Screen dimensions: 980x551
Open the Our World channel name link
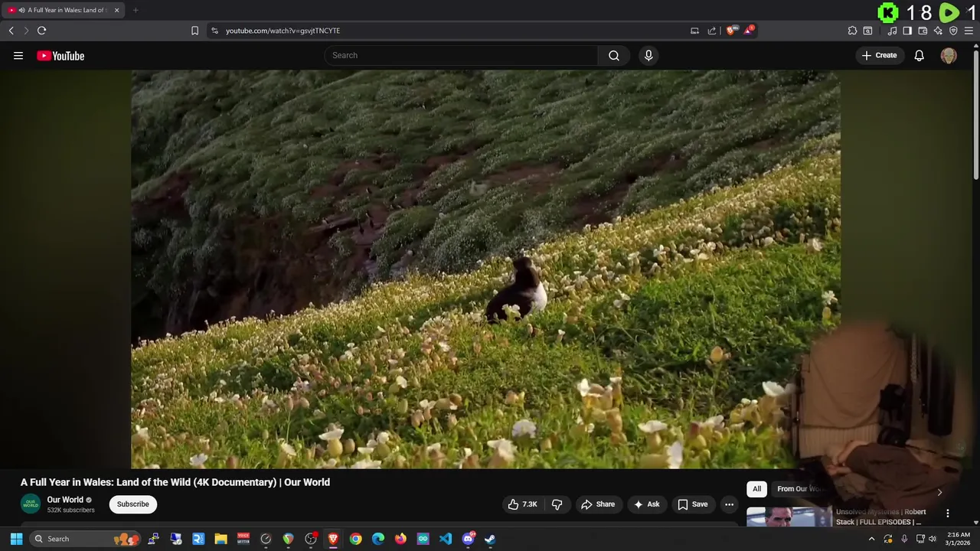65,500
